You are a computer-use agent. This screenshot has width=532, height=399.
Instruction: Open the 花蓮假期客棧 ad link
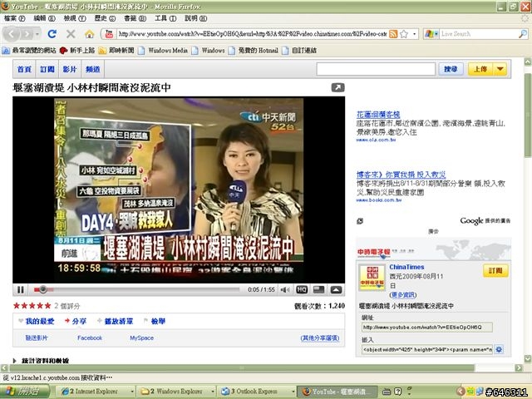378,115
